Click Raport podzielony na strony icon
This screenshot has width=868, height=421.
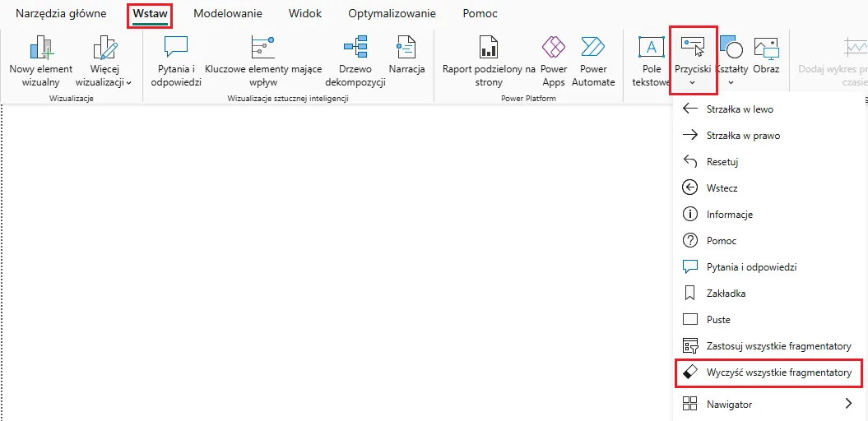[x=489, y=48]
